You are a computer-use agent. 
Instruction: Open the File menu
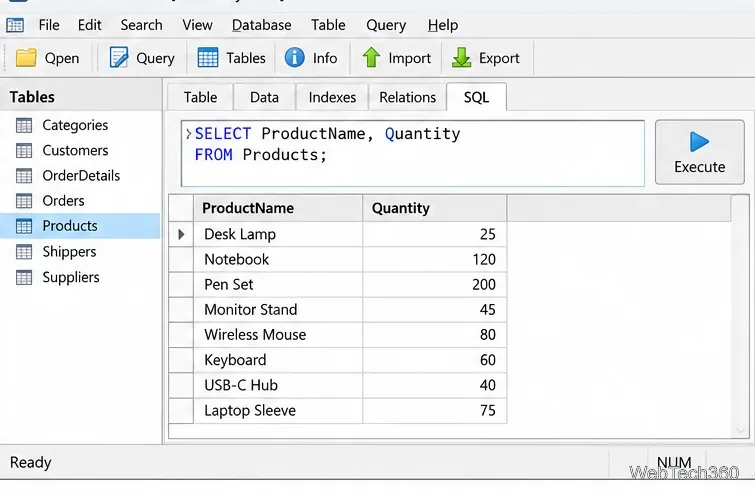(x=49, y=25)
